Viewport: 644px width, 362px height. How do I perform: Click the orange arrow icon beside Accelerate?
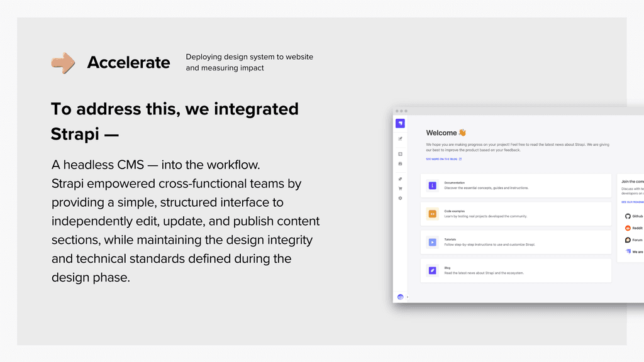[x=63, y=63]
